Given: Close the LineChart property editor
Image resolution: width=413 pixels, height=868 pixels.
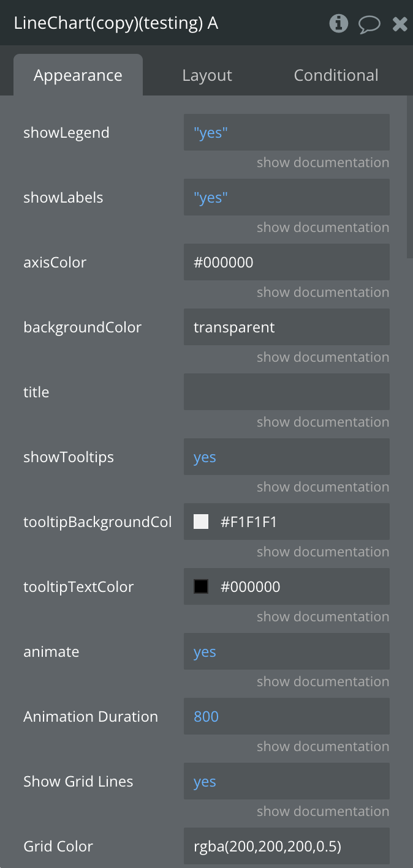Looking at the screenshot, I should pos(400,24).
